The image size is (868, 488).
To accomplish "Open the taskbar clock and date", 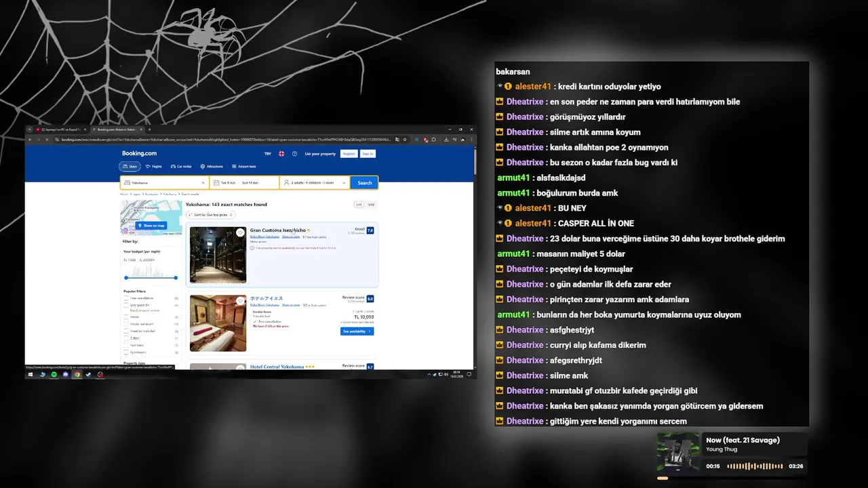I will 456,374.
